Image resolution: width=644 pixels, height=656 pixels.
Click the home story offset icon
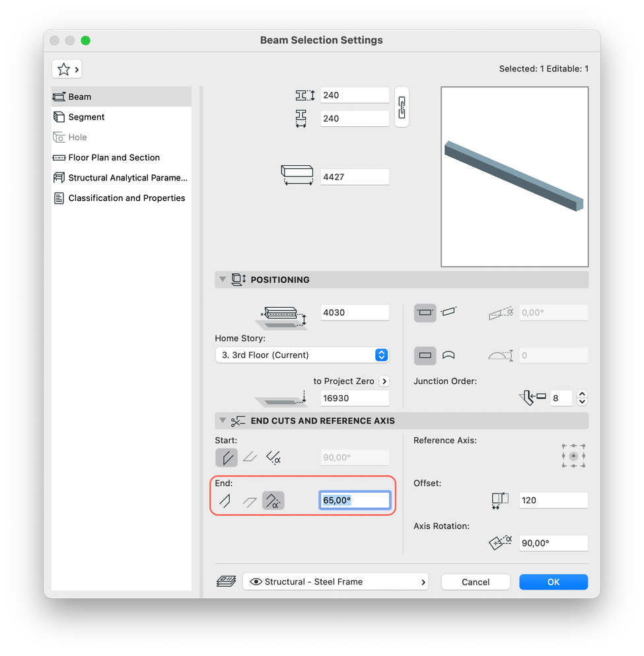click(x=282, y=318)
